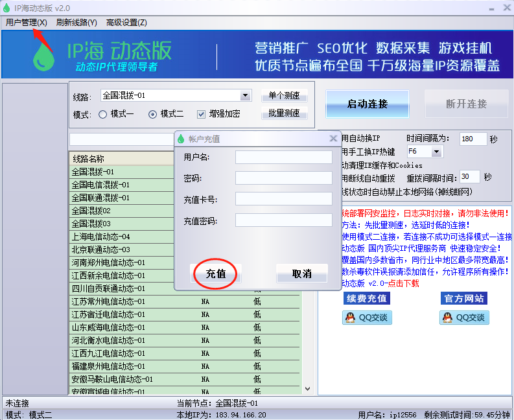Select the 四川自贡联通动态-01 row
514x420 pixels.
click(x=122, y=288)
